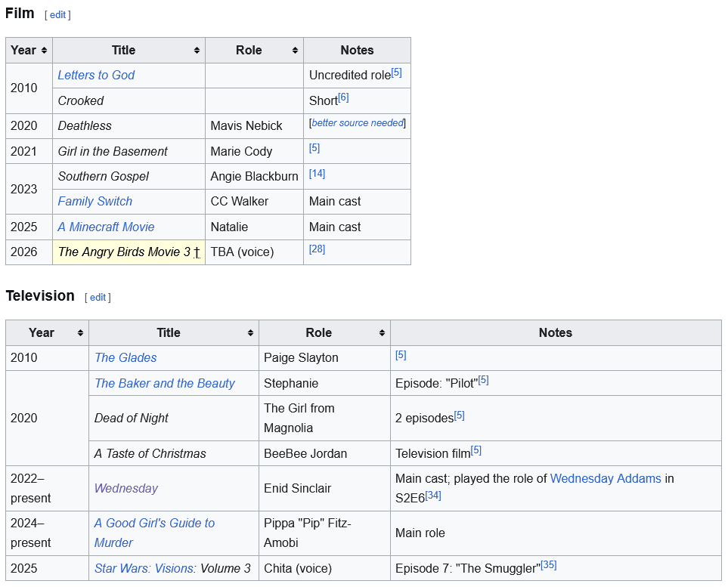
Task: Select the BeeBee Jordan role cell
Action: 324,453
